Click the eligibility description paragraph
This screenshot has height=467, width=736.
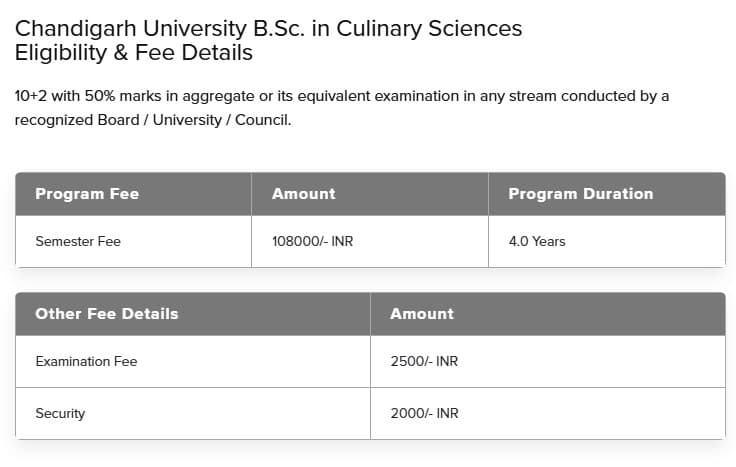[x=341, y=108]
